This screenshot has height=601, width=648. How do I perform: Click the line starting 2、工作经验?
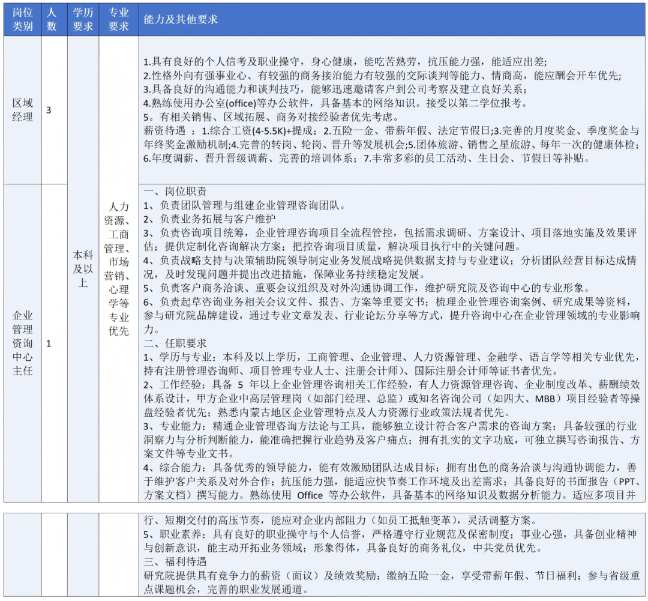coord(391,384)
